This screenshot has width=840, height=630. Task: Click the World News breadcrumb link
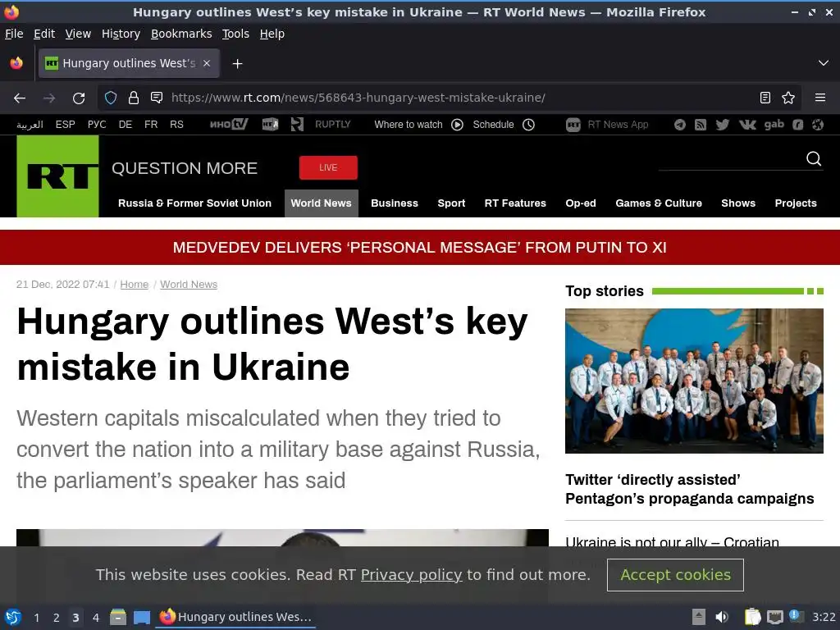tap(189, 285)
